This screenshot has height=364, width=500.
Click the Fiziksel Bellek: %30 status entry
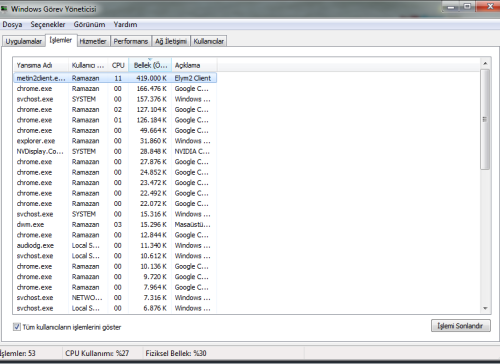[176, 353]
